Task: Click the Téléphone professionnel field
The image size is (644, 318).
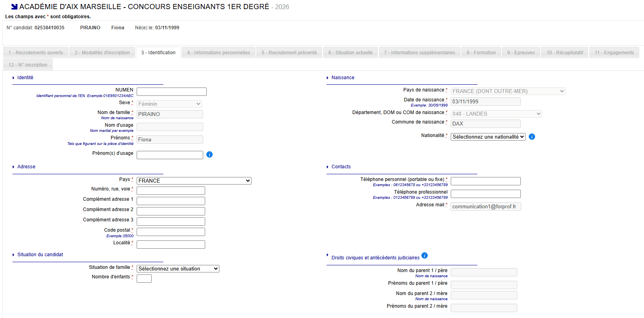Action: [486, 194]
